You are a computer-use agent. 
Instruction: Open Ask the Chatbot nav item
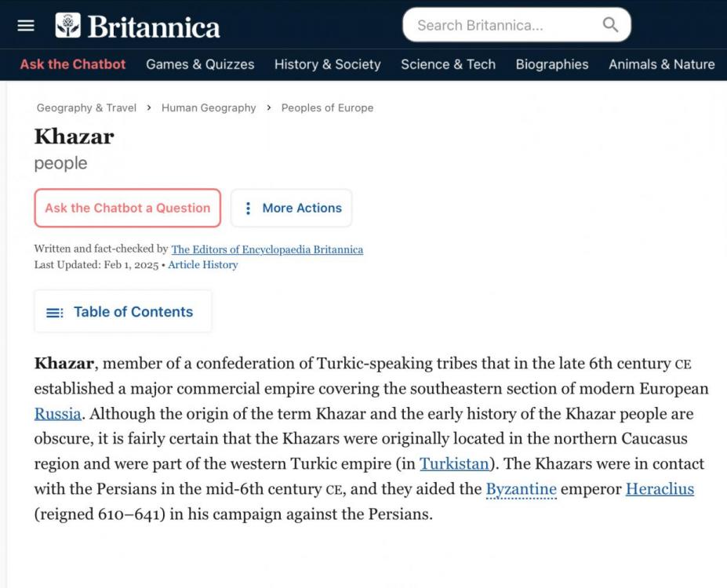pos(73,64)
